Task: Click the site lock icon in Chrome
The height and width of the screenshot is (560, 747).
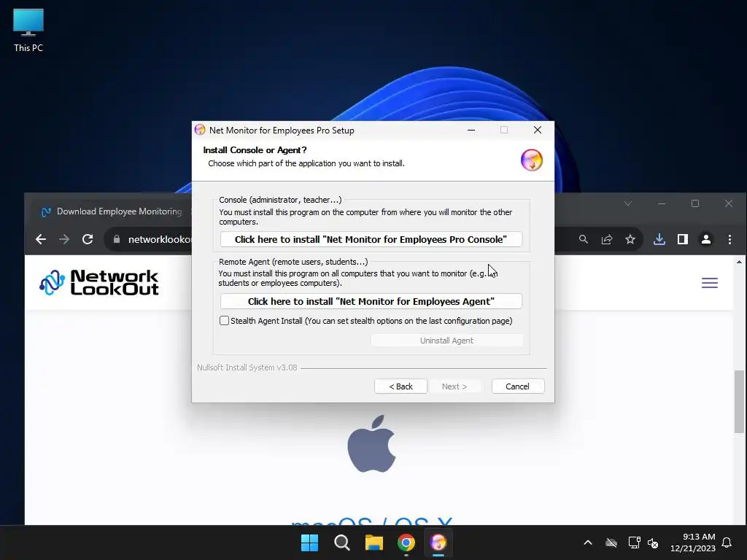Action: pos(117,239)
